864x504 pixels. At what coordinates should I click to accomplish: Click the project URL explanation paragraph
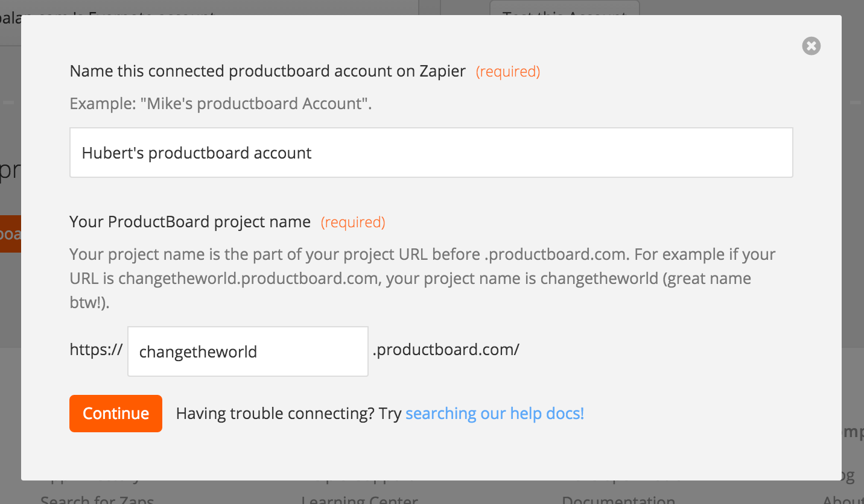(x=422, y=279)
